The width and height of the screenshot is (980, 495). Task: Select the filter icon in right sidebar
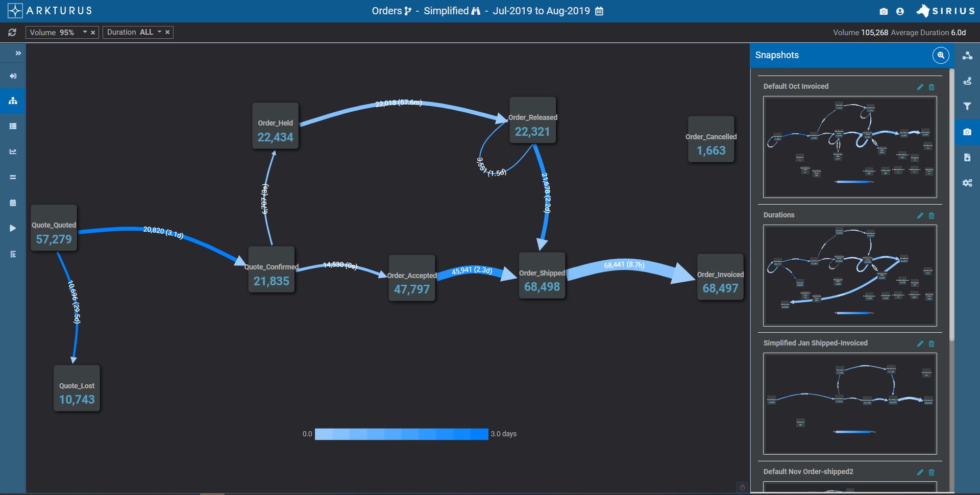(x=967, y=106)
